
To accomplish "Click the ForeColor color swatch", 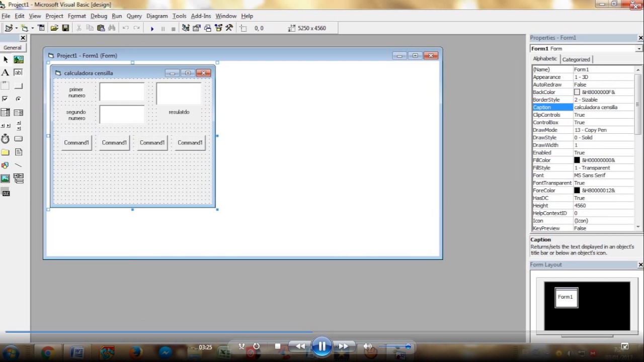I will pyautogui.click(x=577, y=191).
